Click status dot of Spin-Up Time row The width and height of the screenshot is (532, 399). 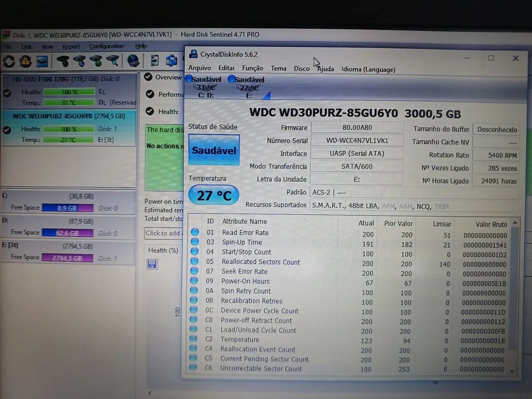pos(195,242)
